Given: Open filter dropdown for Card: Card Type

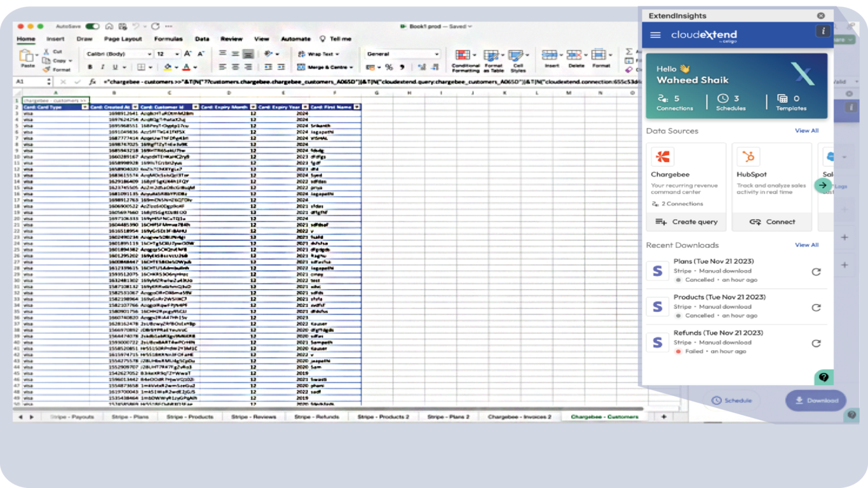Looking at the screenshot, I should tap(85, 107).
